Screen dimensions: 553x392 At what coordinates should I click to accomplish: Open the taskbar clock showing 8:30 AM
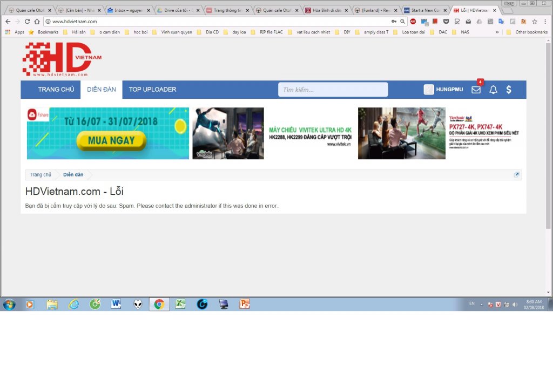[534, 305]
